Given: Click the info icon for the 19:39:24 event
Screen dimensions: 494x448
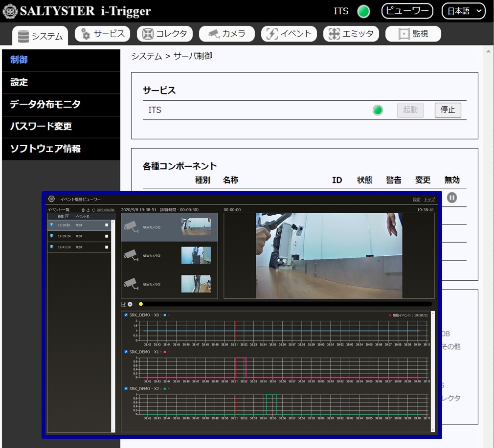Looking at the screenshot, I should [52, 236].
